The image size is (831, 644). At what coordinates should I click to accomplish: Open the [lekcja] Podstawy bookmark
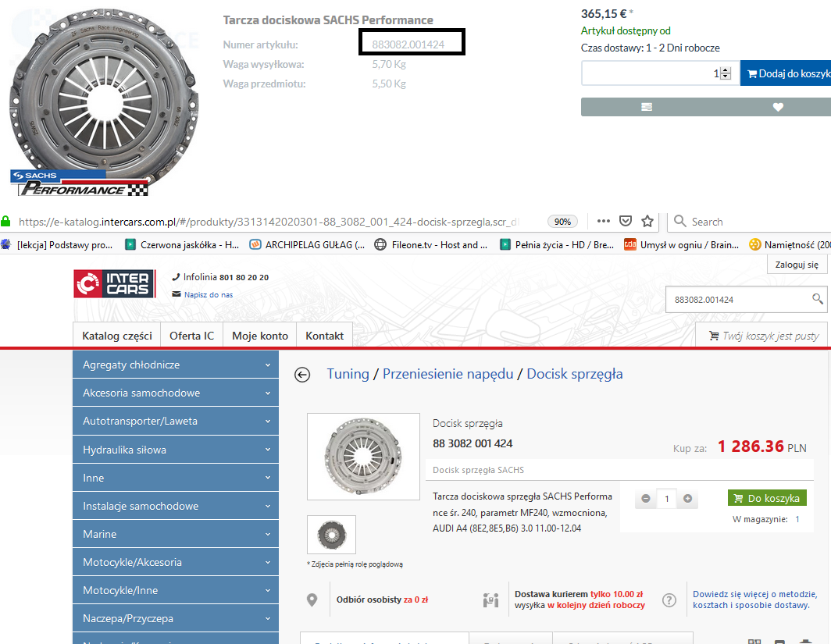tap(57, 244)
